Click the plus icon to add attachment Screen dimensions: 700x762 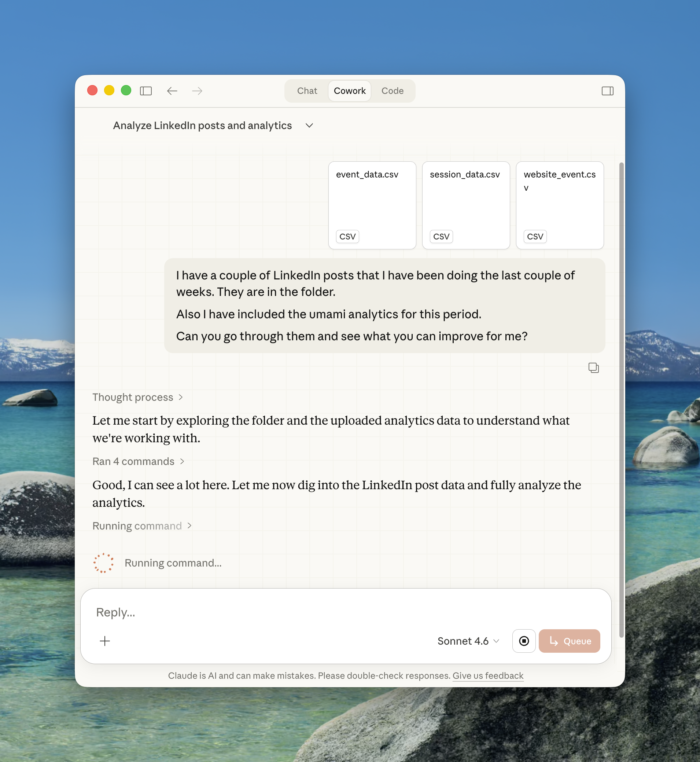point(105,641)
